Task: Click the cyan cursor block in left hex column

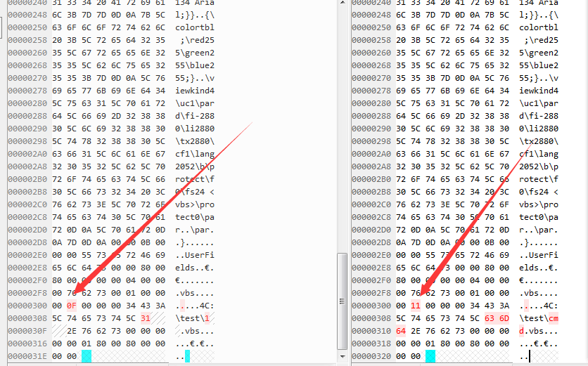Action: tap(87, 356)
